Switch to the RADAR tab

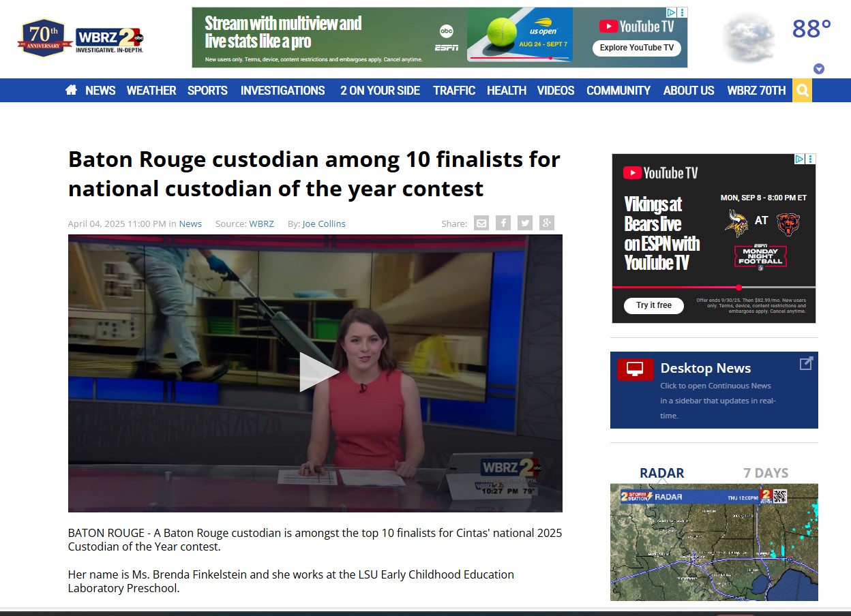(x=661, y=473)
